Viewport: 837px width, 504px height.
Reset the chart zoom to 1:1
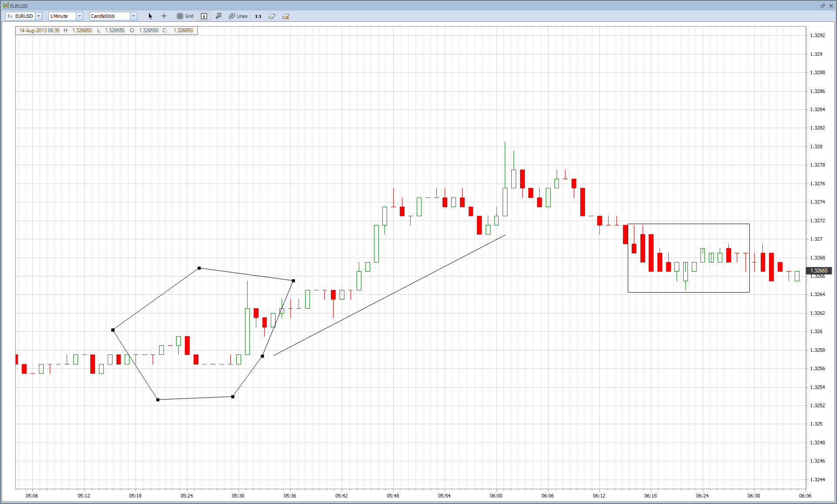tap(258, 16)
